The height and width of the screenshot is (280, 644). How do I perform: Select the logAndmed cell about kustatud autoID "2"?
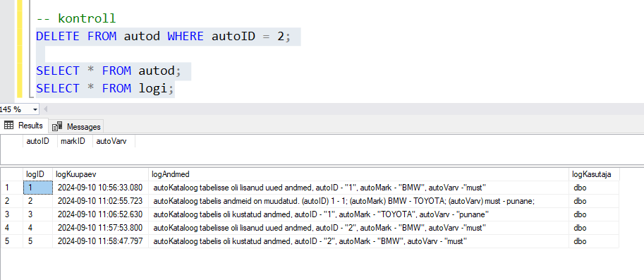tap(358, 241)
